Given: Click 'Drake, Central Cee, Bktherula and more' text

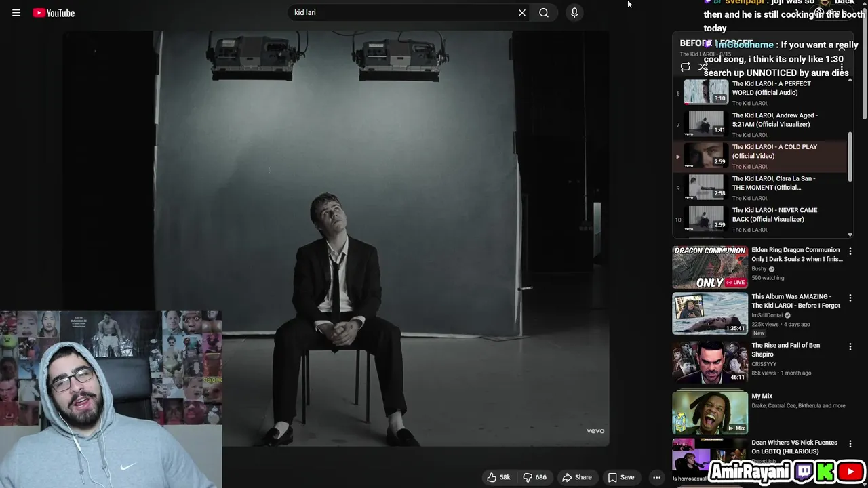Looking at the screenshot, I should [798, 405].
